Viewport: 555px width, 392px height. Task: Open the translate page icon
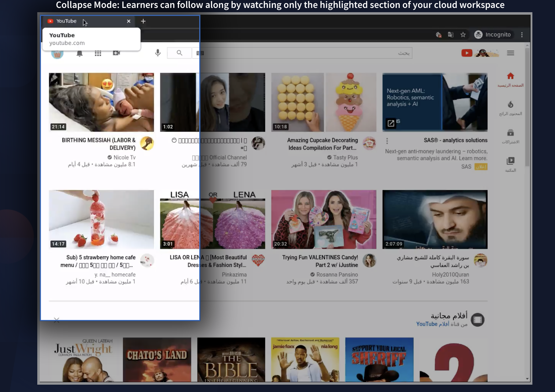point(450,34)
